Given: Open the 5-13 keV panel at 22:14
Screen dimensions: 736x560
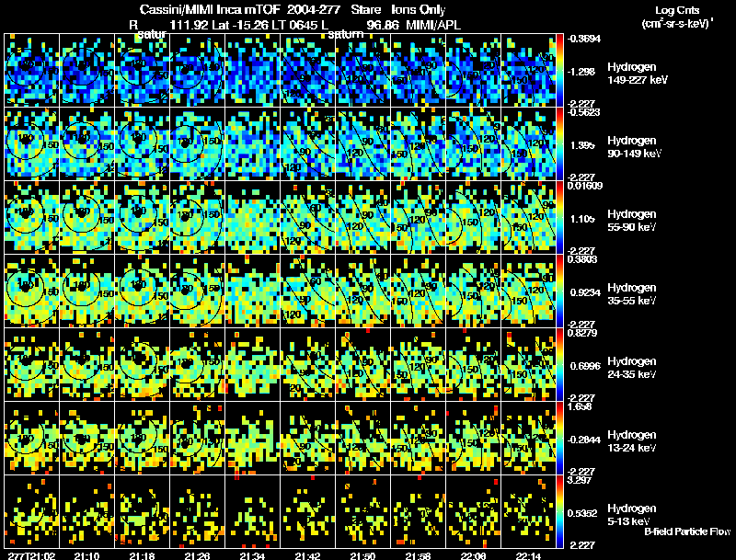Looking at the screenshot, I should pyautogui.click(x=528, y=511).
